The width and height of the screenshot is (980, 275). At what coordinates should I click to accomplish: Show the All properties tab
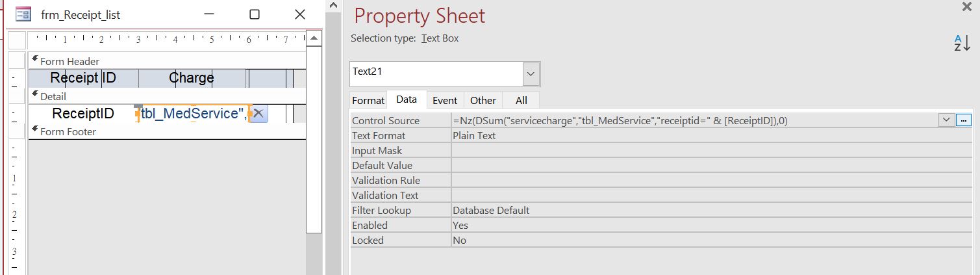(521, 100)
